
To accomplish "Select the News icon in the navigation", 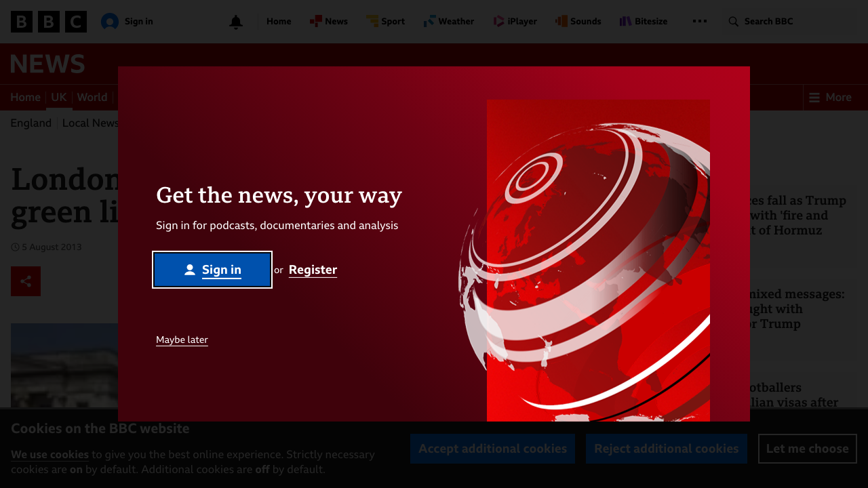I will [x=314, y=21].
